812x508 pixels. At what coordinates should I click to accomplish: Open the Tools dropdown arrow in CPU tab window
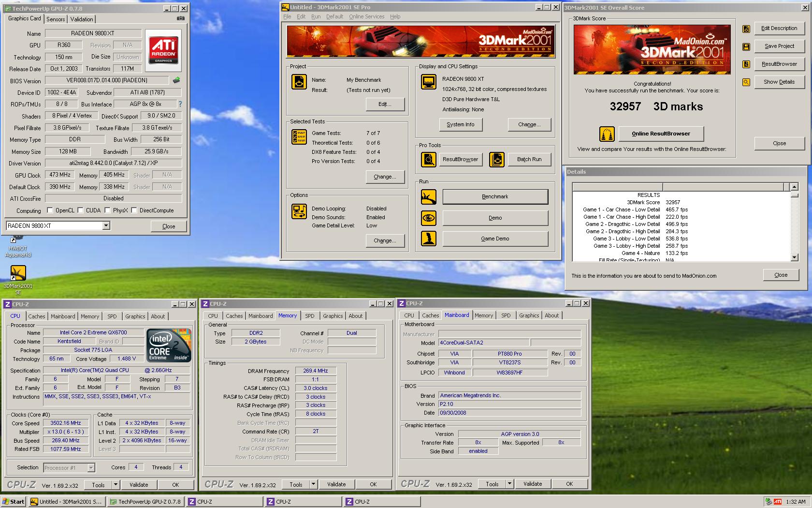(x=116, y=484)
